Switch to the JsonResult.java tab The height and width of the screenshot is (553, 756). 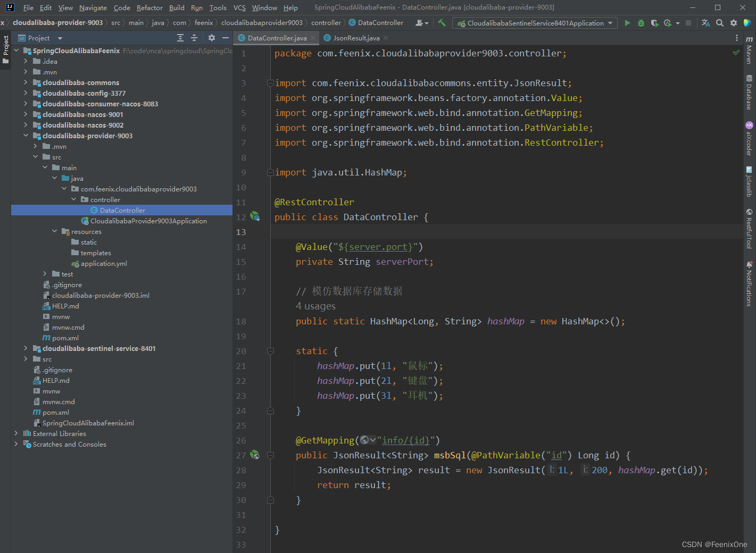coord(356,38)
